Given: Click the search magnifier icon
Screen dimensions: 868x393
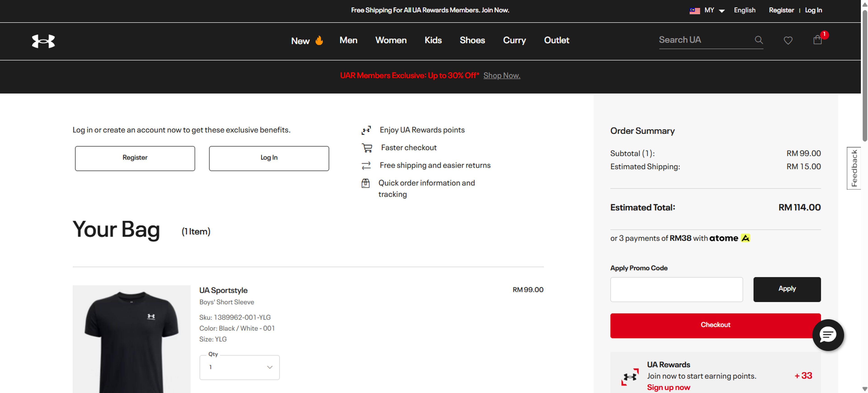Looking at the screenshot, I should point(759,40).
